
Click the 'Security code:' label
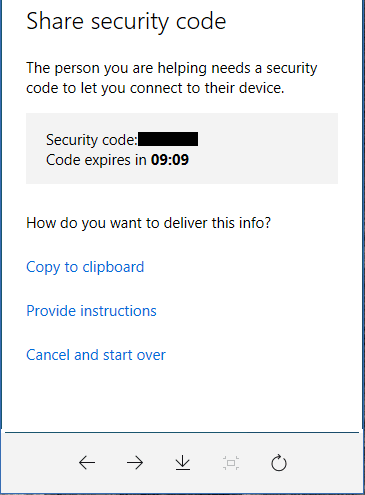coord(92,140)
